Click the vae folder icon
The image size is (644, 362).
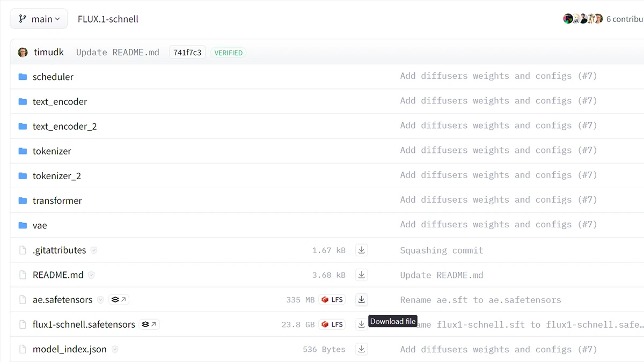point(23,225)
